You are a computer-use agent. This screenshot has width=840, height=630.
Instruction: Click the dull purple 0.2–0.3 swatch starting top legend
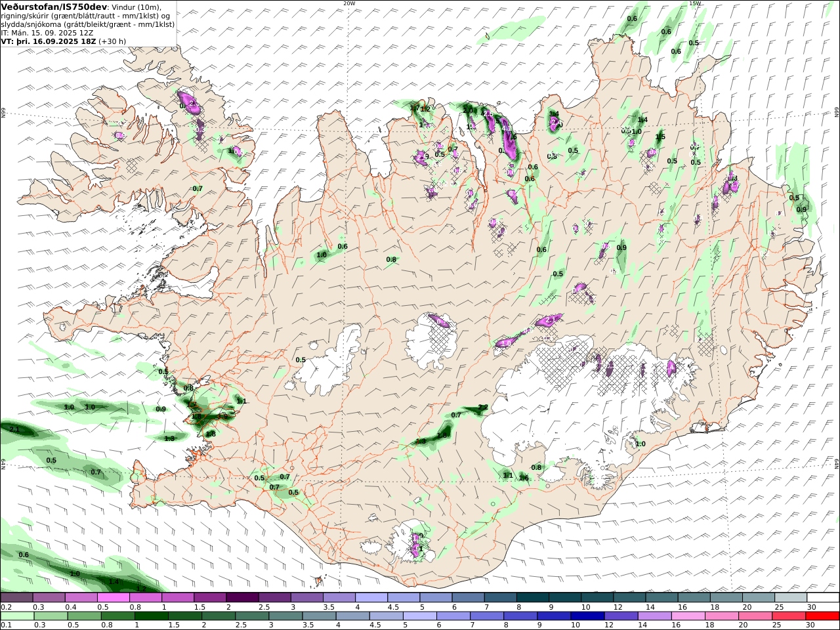point(16,598)
